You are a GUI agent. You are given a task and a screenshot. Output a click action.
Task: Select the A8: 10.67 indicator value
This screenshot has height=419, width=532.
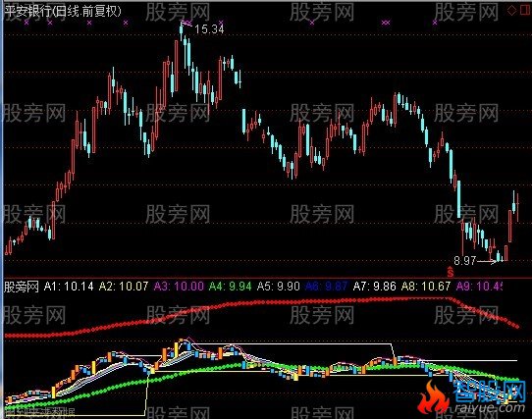pos(426,287)
